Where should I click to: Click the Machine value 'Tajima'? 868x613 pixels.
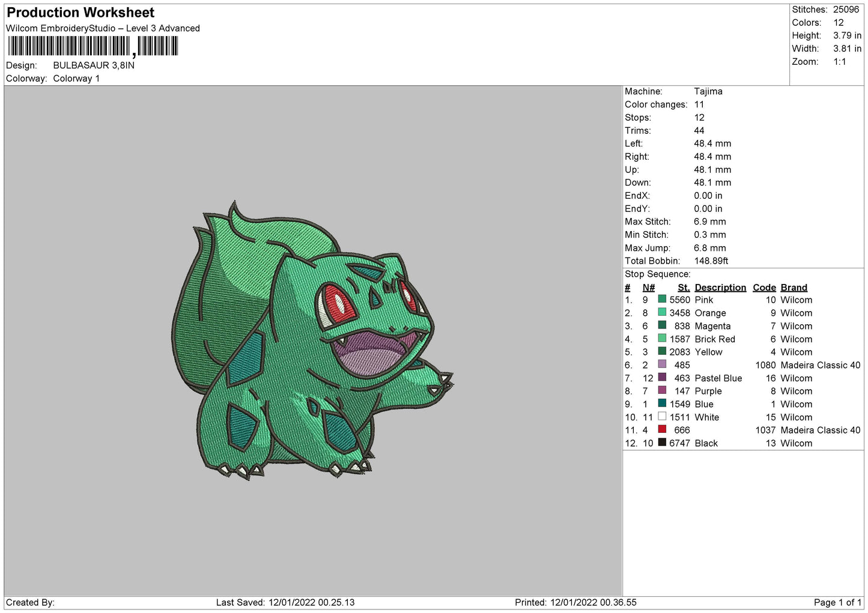pyautogui.click(x=708, y=91)
